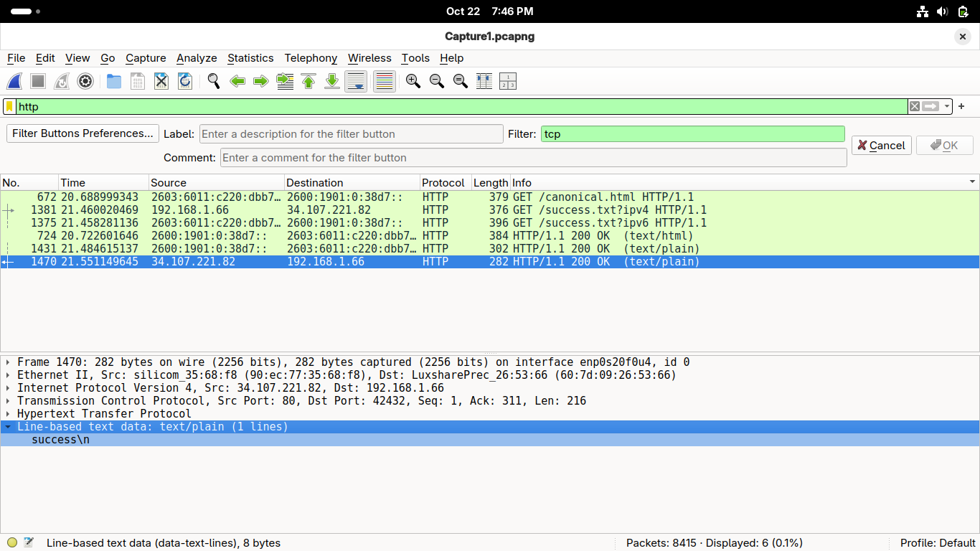Expand the Hypertext Transfer Protocol tree item
The height and width of the screenshot is (551, 980).
(8, 414)
